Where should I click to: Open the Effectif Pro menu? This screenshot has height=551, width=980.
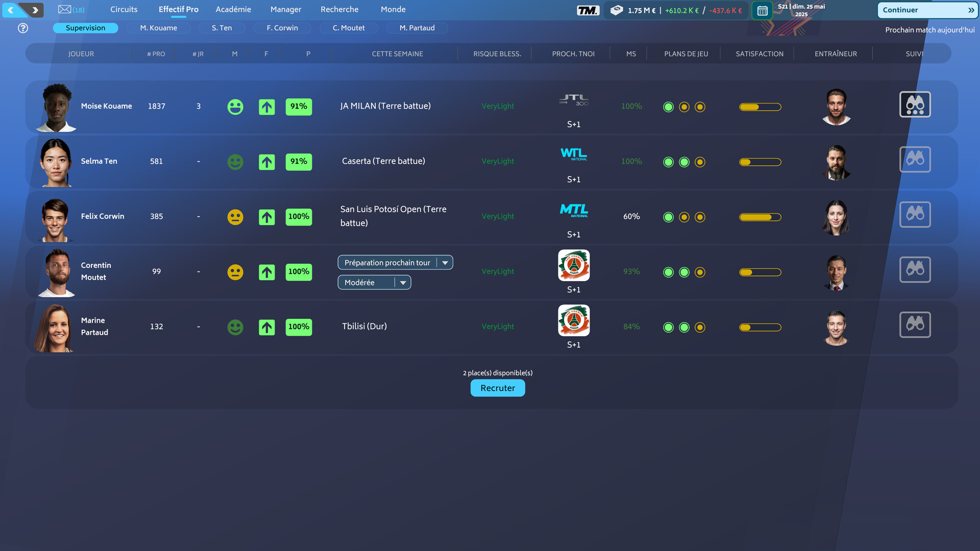179,10
